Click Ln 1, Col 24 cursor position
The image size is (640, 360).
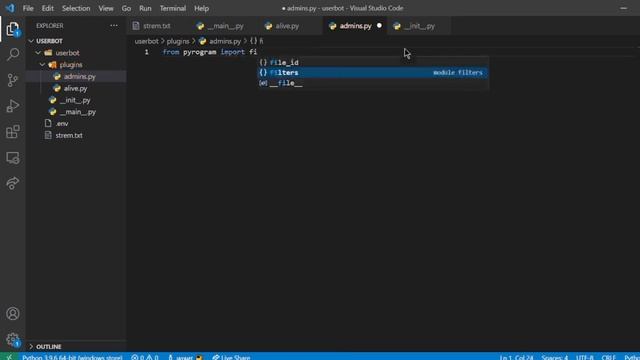point(516,357)
